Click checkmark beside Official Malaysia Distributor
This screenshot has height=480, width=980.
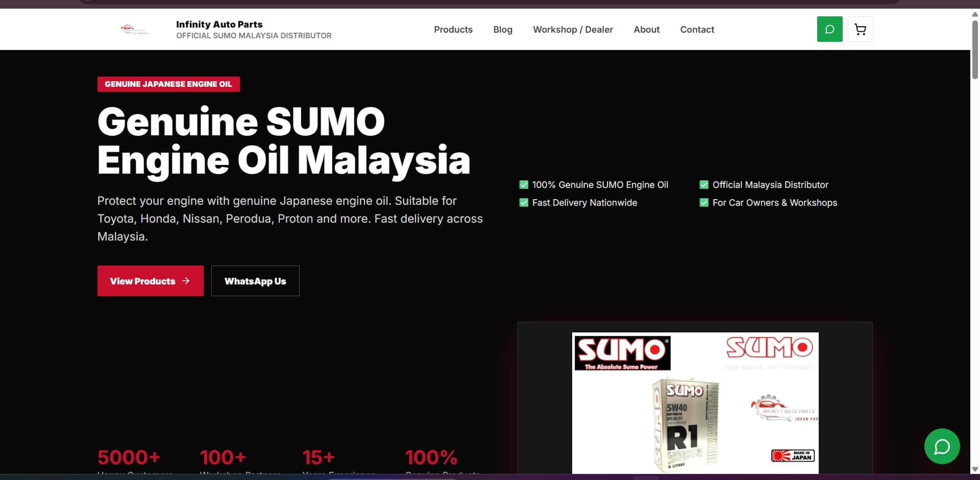704,185
